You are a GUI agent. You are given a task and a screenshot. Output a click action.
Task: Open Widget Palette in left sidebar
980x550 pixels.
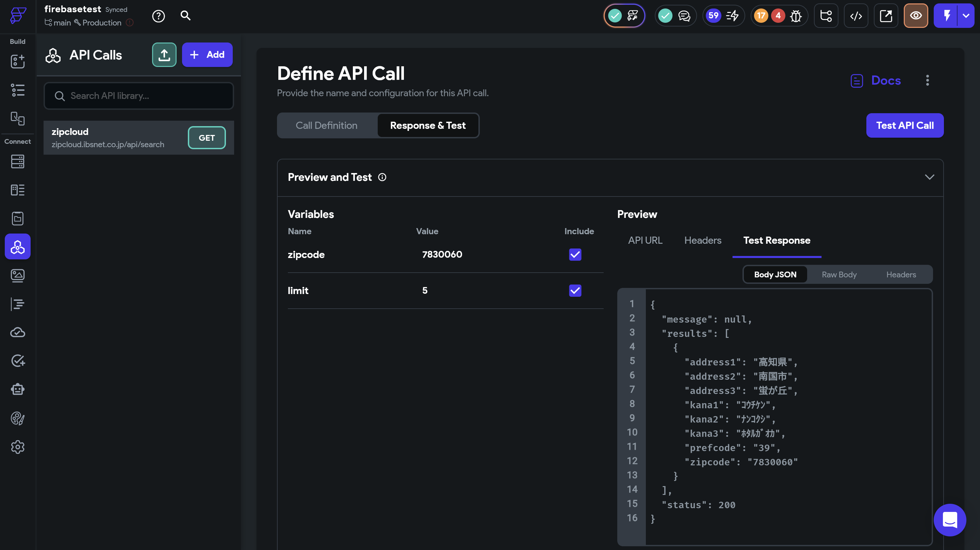[17, 62]
